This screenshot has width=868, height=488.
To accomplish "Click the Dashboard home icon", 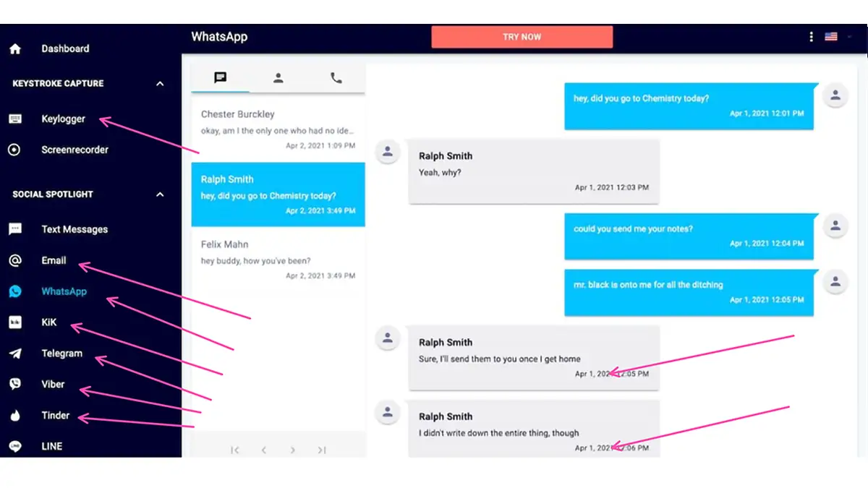I will tap(15, 49).
